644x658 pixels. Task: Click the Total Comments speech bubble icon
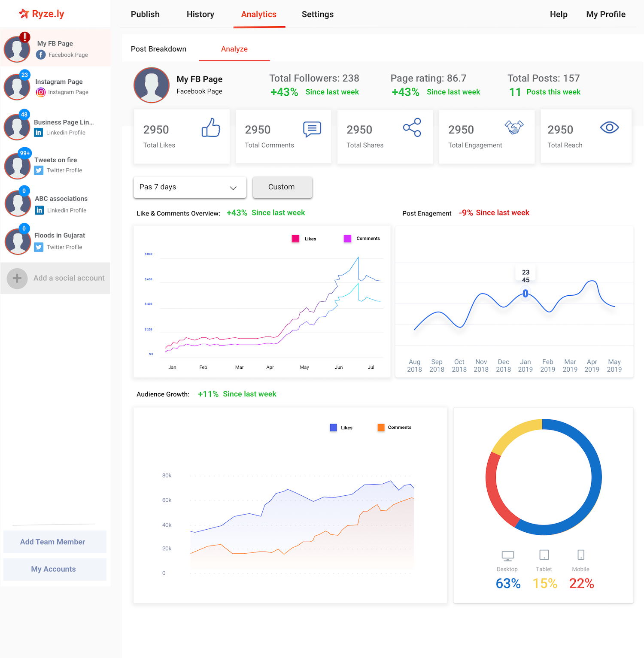point(312,129)
